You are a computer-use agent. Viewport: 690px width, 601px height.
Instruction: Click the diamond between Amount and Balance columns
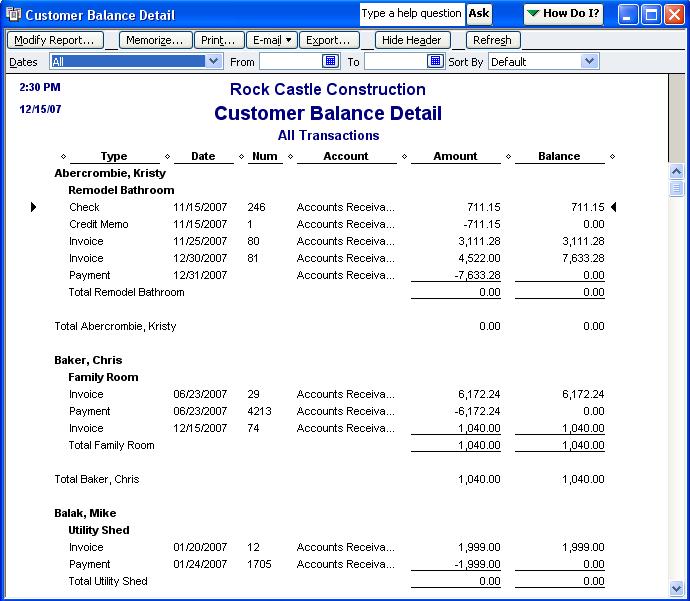[508, 157]
